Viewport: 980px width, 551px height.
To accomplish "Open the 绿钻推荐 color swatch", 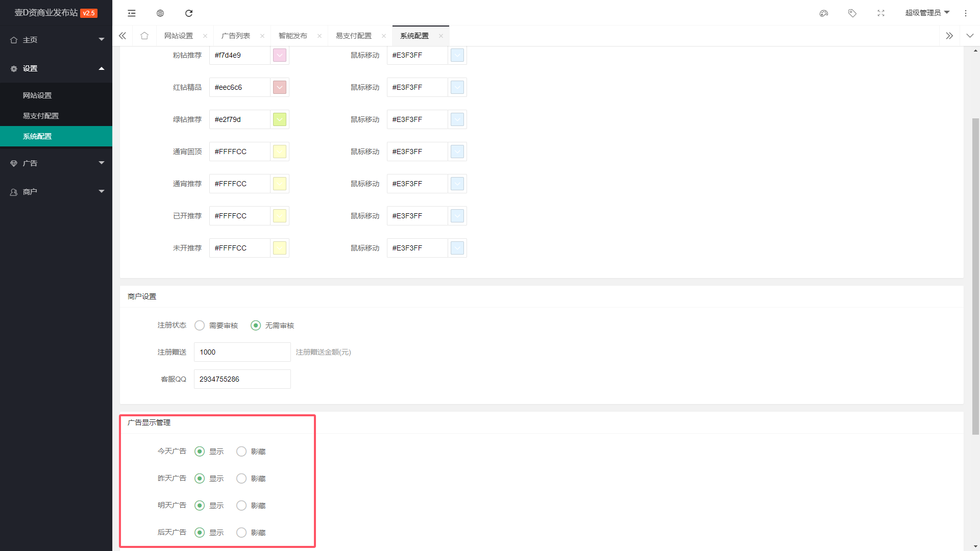I will [x=279, y=119].
